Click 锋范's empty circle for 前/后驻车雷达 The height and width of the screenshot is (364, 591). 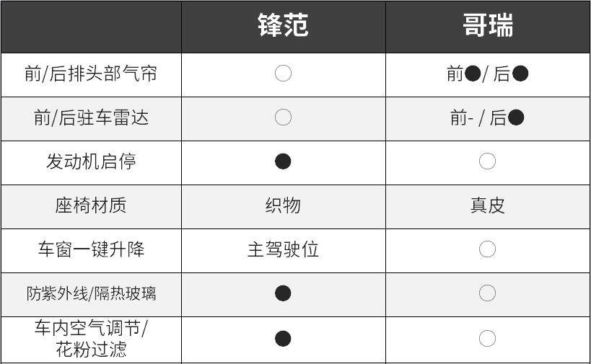pos(283,117)
